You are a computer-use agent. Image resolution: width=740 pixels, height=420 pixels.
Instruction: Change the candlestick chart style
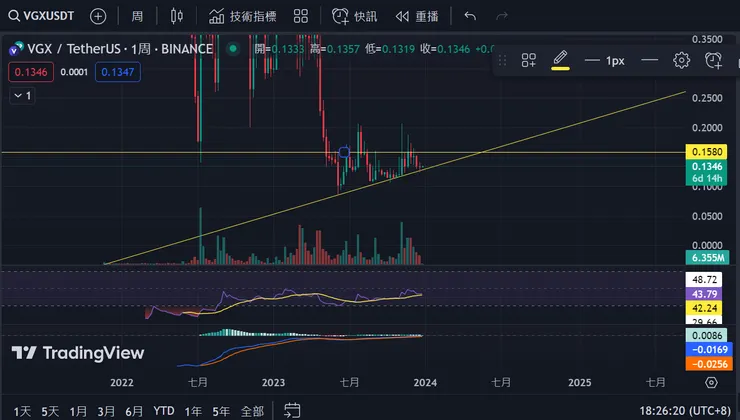[177, 17]
